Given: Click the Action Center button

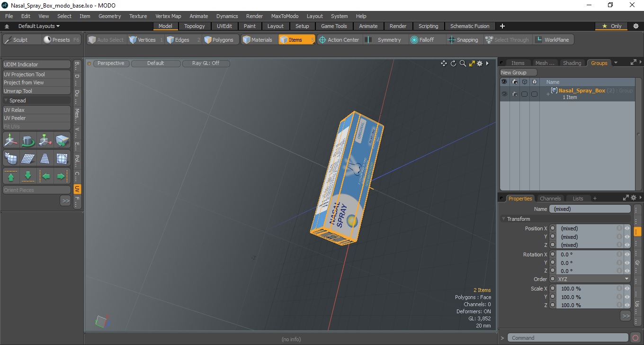Looking at the screenshot, I should coord(339,40).
